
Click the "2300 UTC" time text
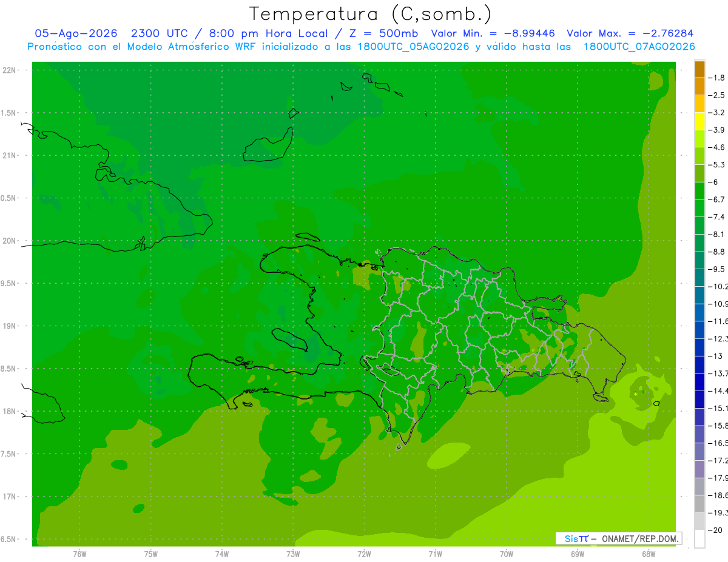[x=160, y=33]
